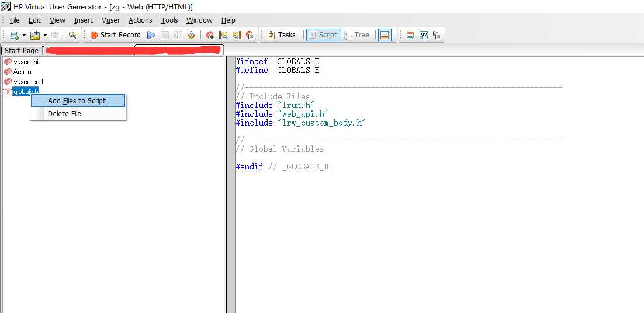Image resolution: width=644 pixels, height=313 pixels.
Task: Click the #endif // _GLOBALS_H line
Action: coord(282,166)
